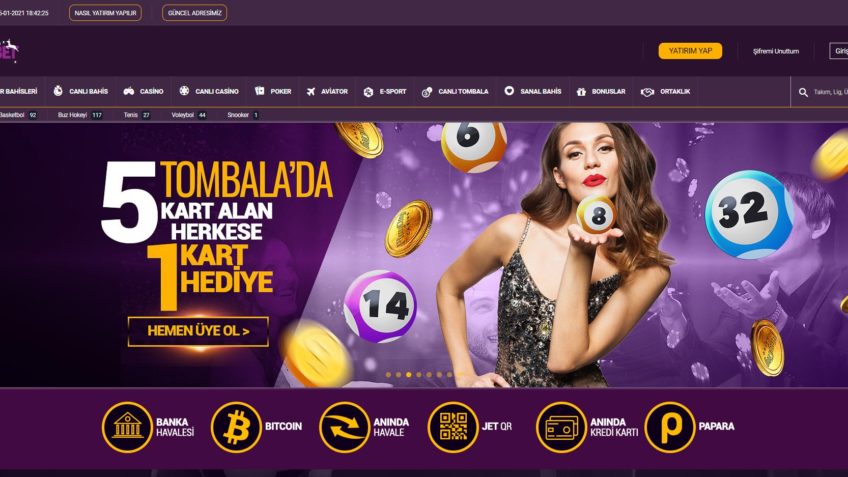Screen dimensions: 848x477
Task: Click the Nasıl Yatırım Yapılır button
Action: (105, 13)
